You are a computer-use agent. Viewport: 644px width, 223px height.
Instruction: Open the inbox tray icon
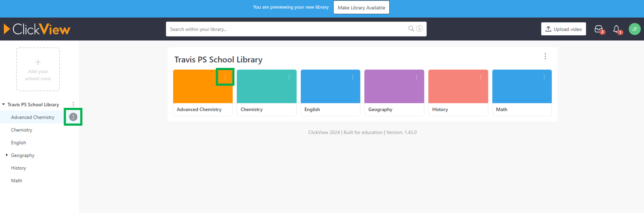coord(599,29)
